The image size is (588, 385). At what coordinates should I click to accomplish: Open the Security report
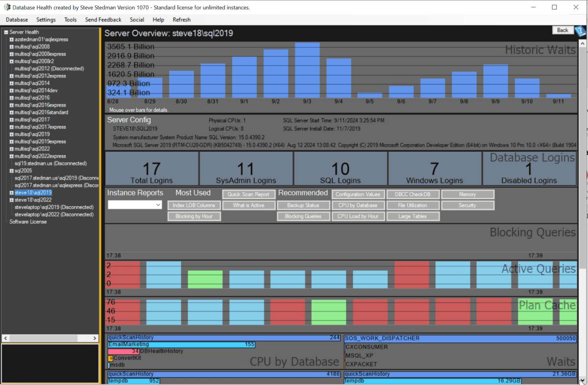click(x=467, y=205)
